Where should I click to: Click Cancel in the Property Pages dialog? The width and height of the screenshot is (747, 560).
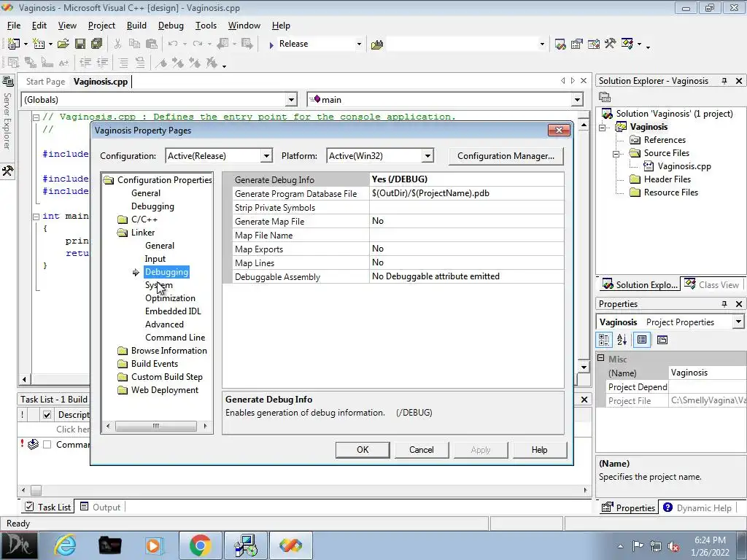(x=421, y=449)
